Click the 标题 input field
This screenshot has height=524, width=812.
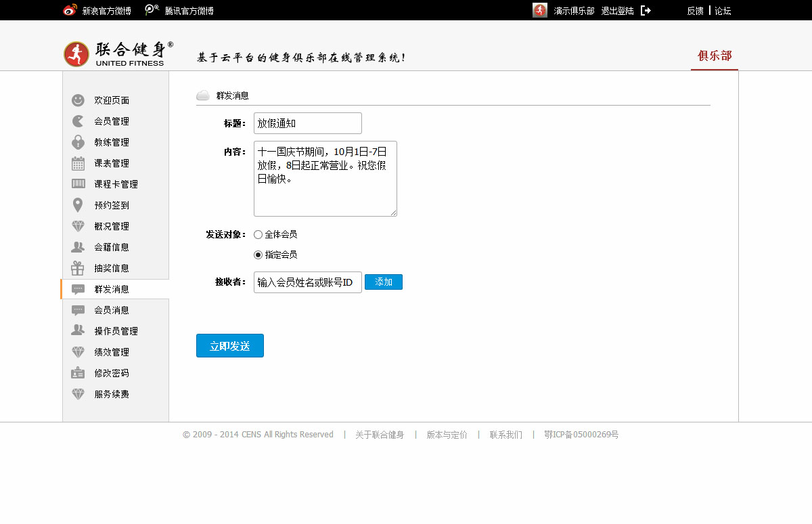click(x=307, y=123)
